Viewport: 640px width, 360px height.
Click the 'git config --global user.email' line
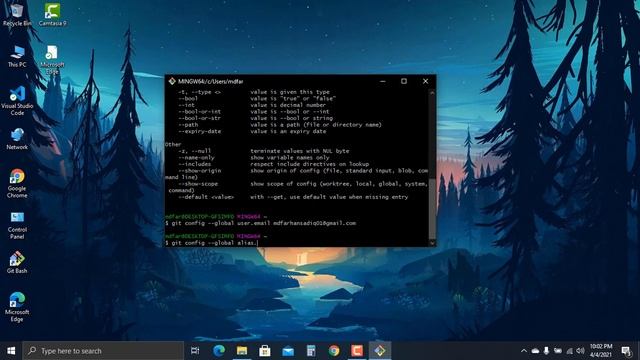tap(260, 223)
